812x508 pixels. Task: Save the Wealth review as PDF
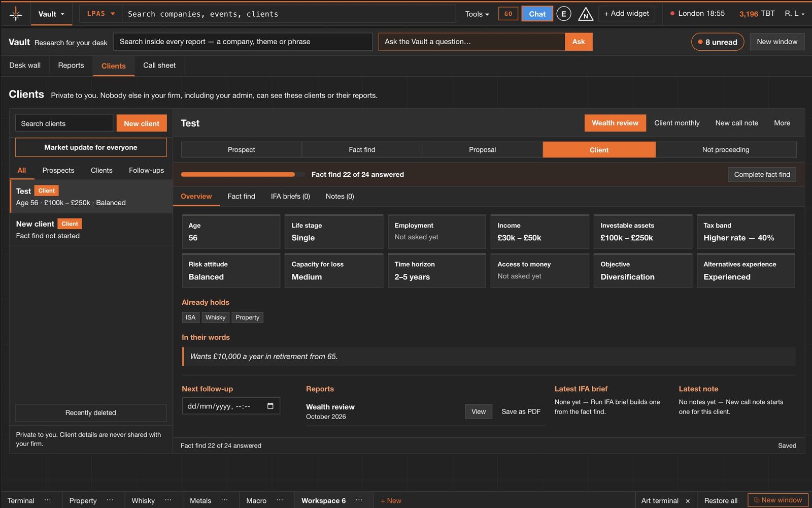click(x=521, y=411)
